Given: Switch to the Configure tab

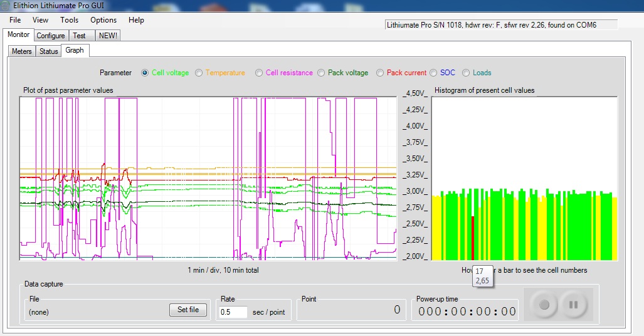Looking at the screenshot, I should (x=50, y=36).
